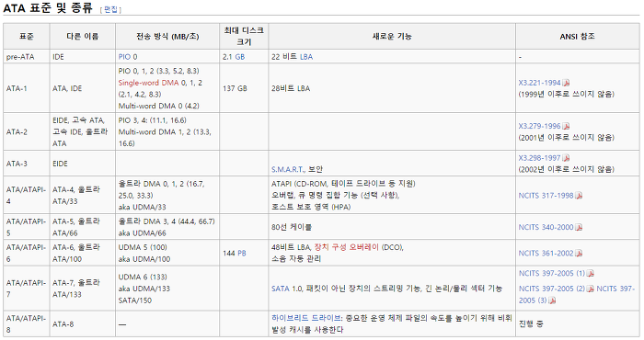This screenshot has height=340, width=644.
Task: Select the ATA/ATAPI-5 cell
Action: [27, 227]
